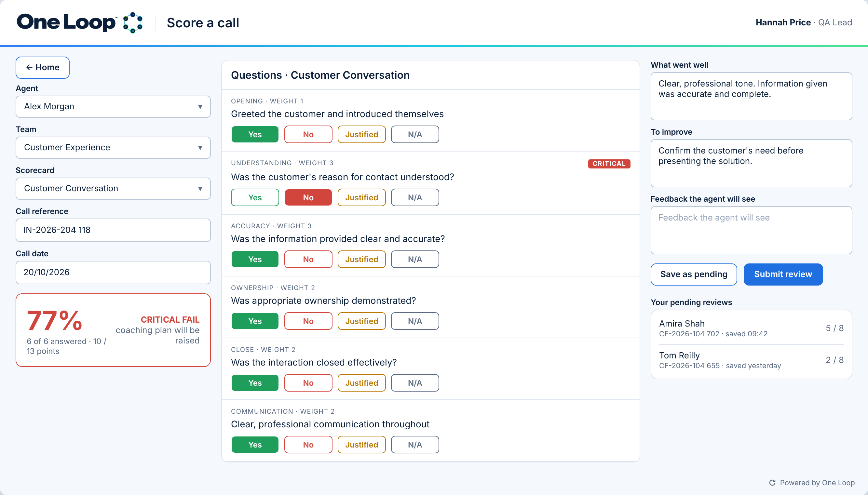The image size is (868, 495).
Task: Choose N/A for the Ownership question
Action: pos(415,321)
